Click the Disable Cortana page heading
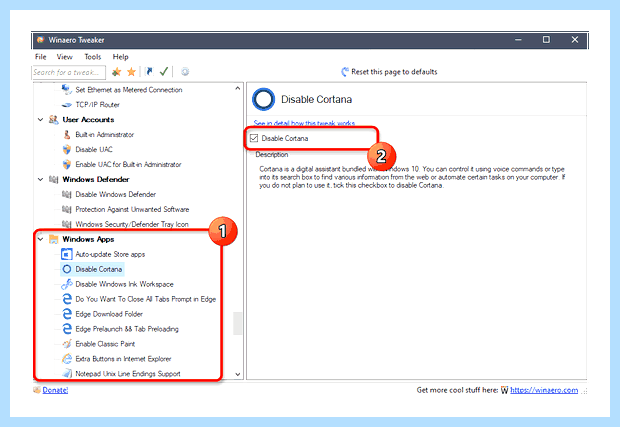620x427 pixels. 316,99
